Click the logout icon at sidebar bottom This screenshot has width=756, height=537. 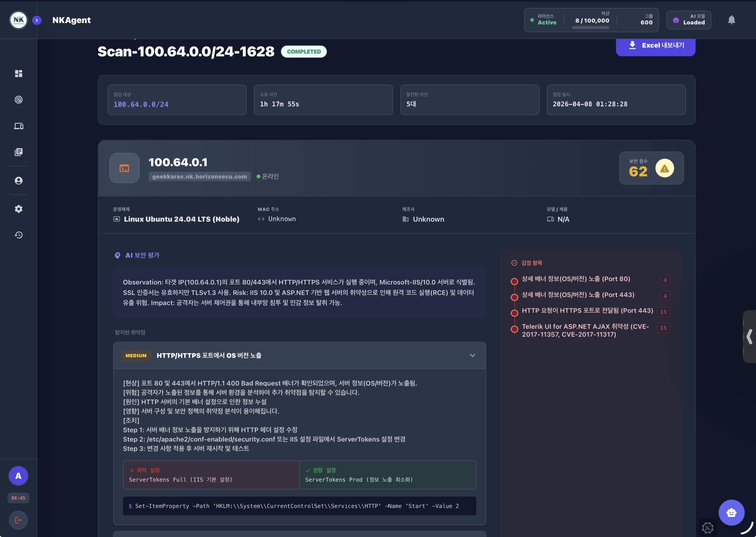18,520
